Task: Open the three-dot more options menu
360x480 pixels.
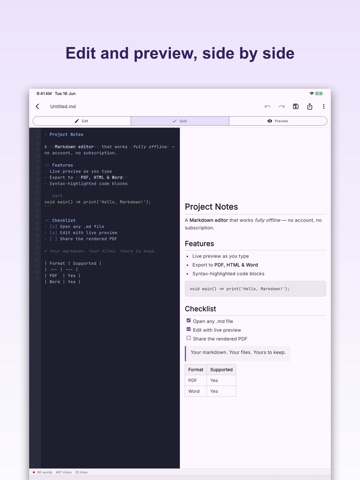Action: 323,106
